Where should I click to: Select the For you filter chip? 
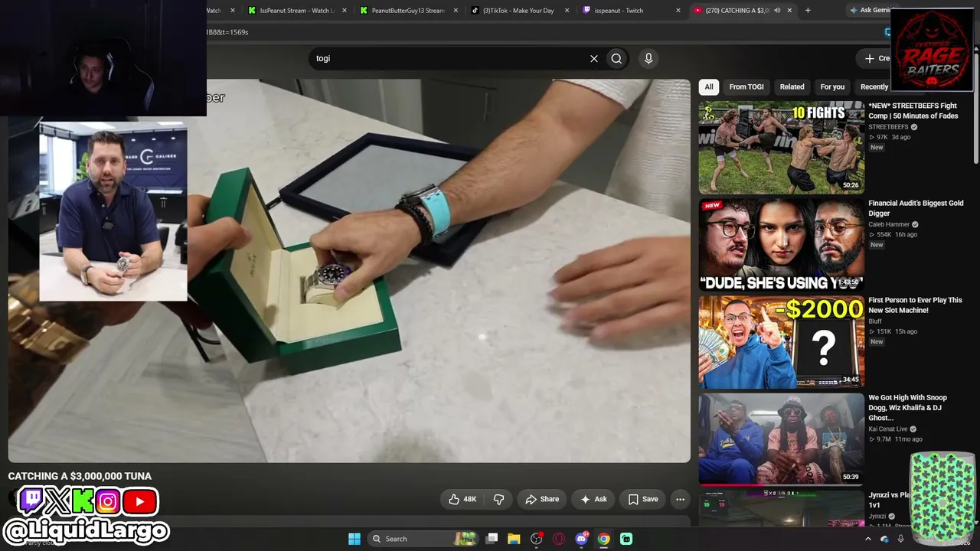coord(832,86)
